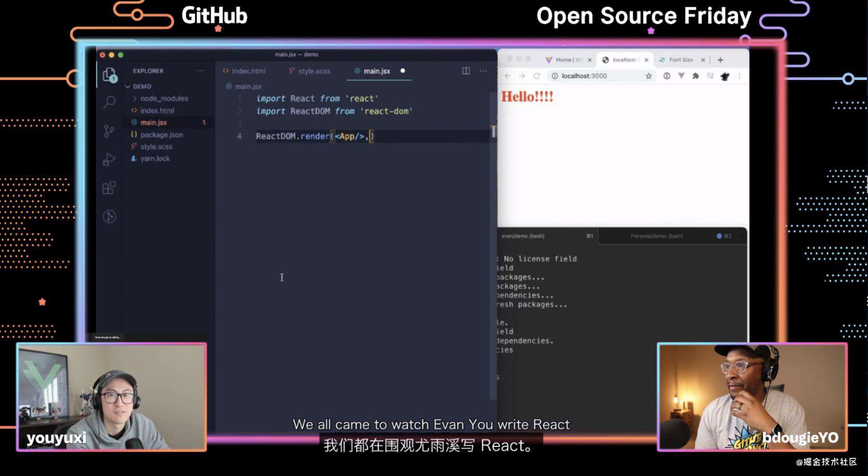Click the red Hello!!!! heading in browser

(x=527, y=97)
